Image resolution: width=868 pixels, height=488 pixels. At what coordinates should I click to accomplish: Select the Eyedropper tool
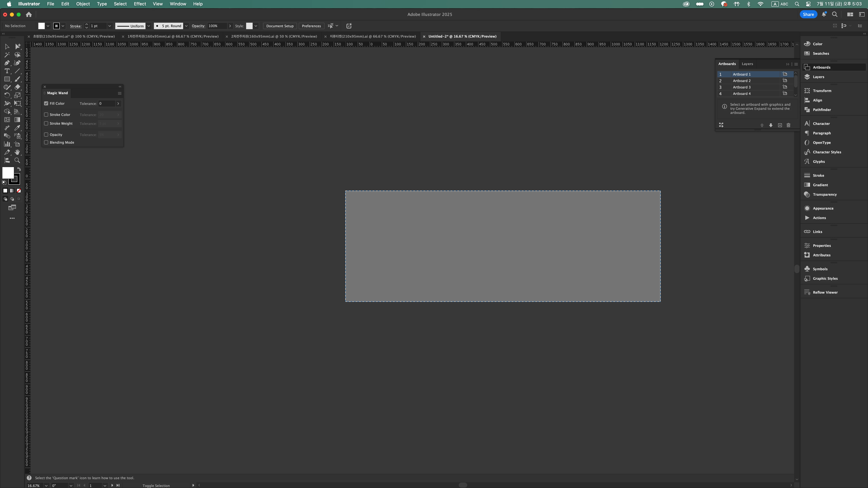tap(17, 128)
